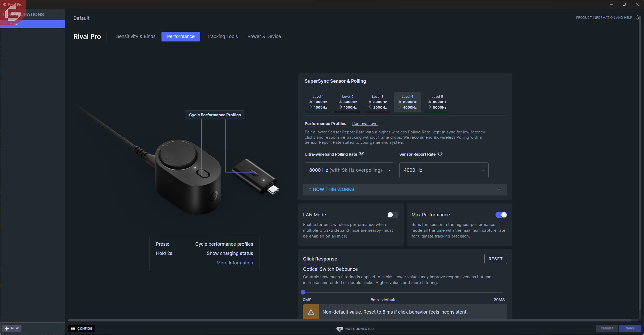
Task: Click the 20MS slider maximum label
Action: tap(499, 300)
